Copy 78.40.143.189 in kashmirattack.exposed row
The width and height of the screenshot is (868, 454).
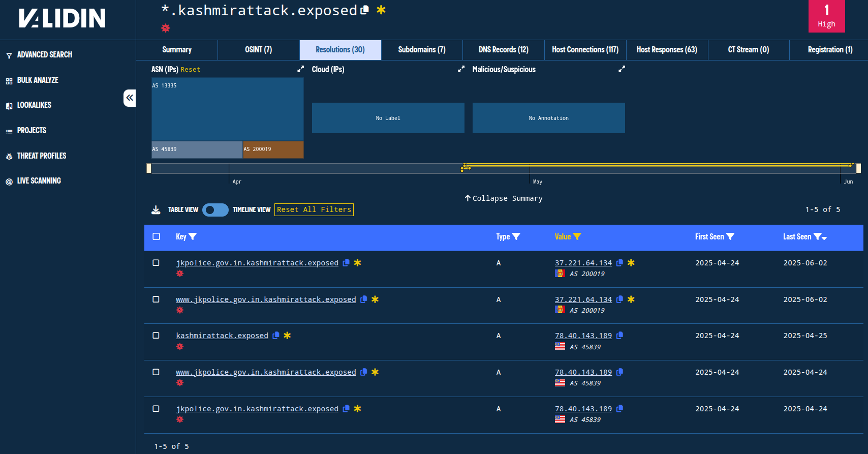[x=619, y=336]
